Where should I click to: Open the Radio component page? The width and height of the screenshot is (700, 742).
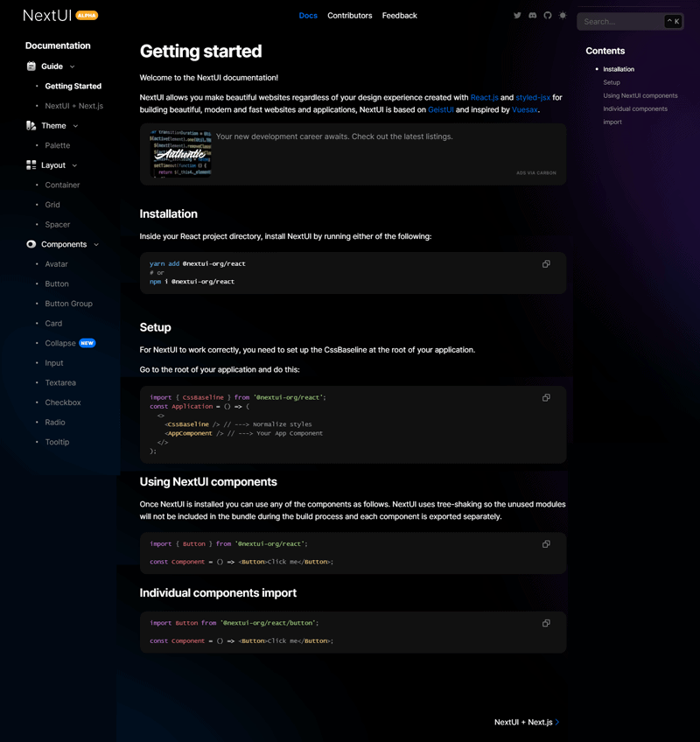coord(55,423)
